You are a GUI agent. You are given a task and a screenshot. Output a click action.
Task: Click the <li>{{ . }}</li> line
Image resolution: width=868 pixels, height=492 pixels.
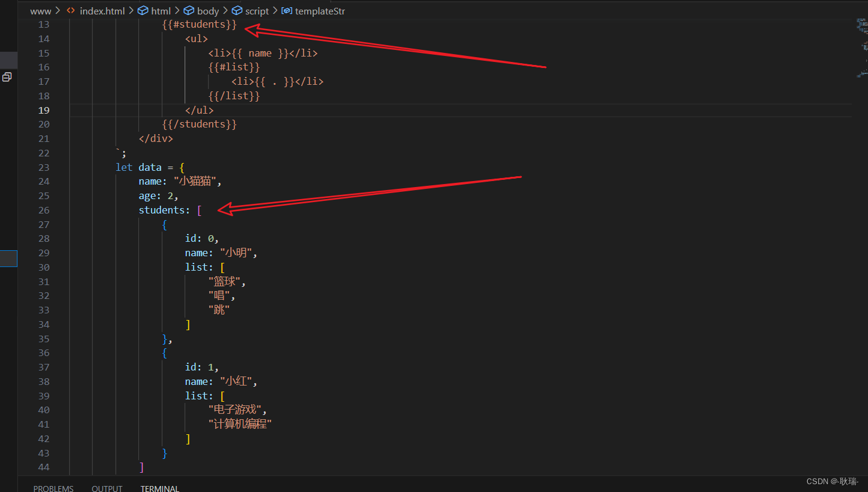pos(277,82)
